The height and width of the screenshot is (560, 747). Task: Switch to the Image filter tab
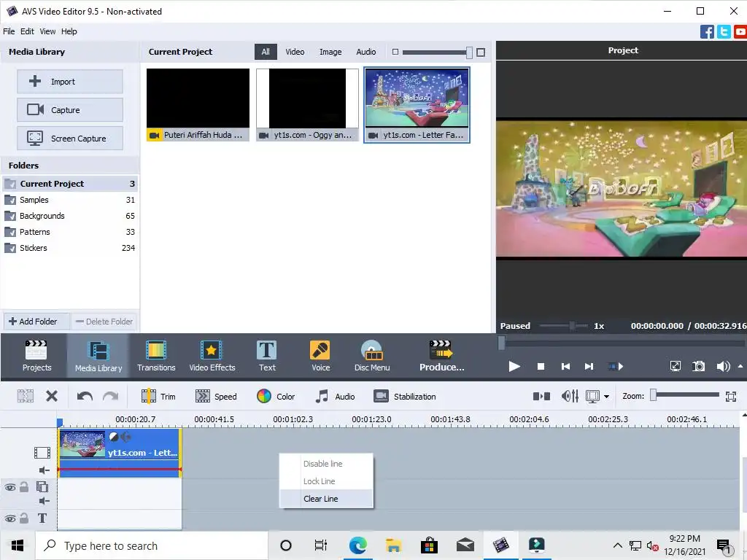[x=330, y=52]
